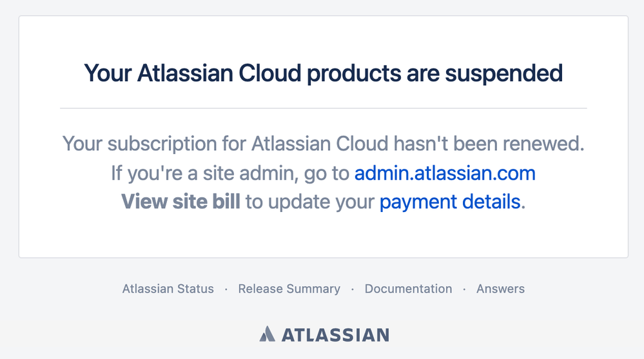This screenshot has width=644, height=359.
Task: Click the dot separator after Atlassian Status
Action: click(x=226, y=289)
